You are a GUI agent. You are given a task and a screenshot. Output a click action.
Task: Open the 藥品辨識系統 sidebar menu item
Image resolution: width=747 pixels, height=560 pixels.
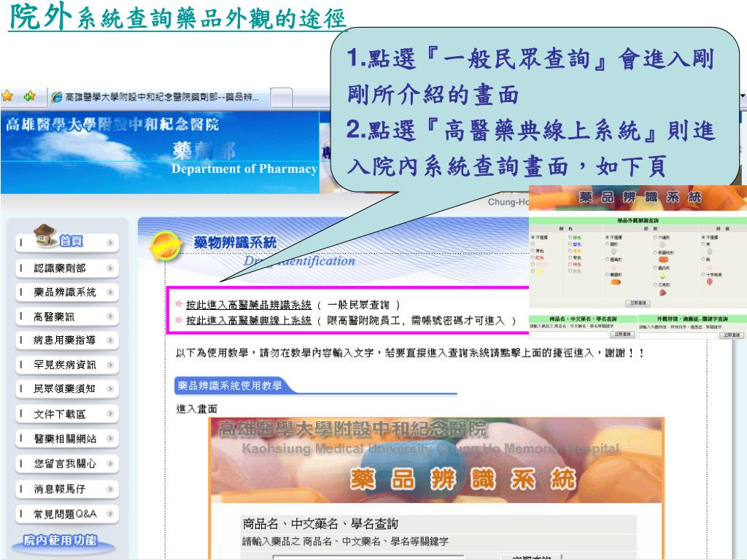coord(67,292)
